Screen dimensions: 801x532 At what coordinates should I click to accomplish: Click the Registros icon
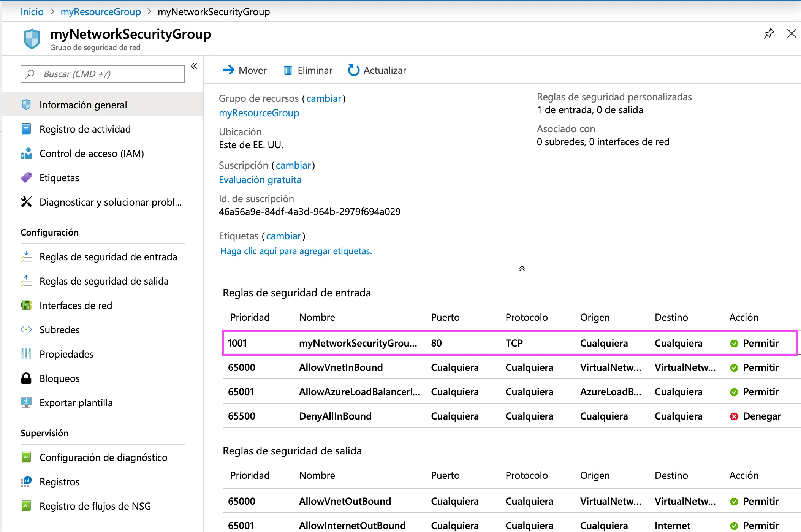click(x=26, y=481)
